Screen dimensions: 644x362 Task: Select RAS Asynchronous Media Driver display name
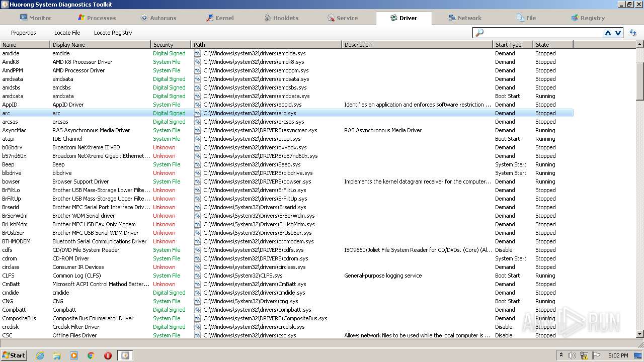tap(91, 130)
